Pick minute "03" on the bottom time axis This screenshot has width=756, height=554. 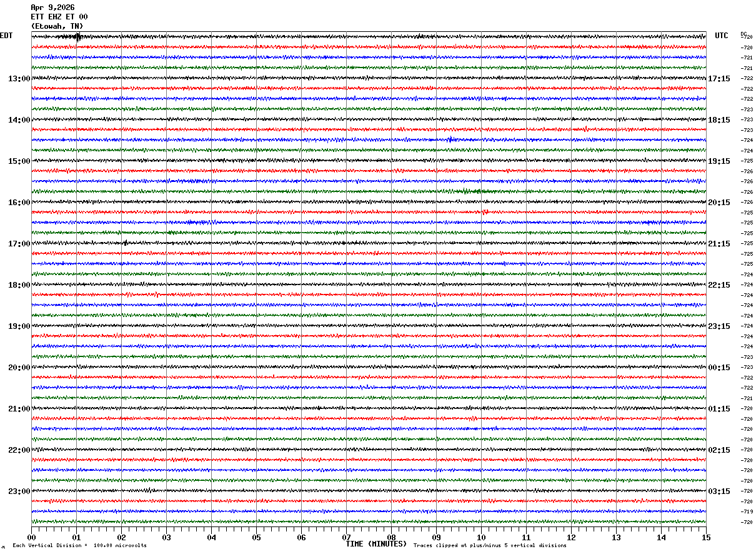click(x=166, y=537)
